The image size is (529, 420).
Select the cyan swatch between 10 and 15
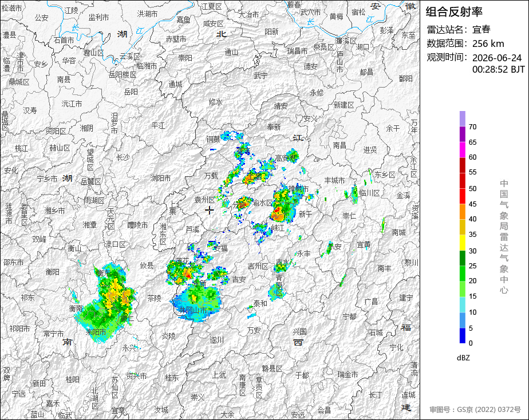(462, 304)
